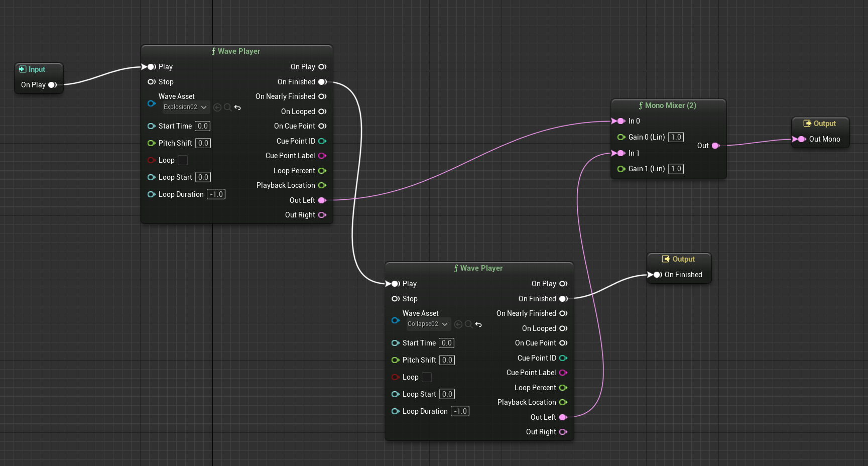868x466 pixels.
Task: Click the Gain 0 (Lin) value field
Action: pos(676,137)
